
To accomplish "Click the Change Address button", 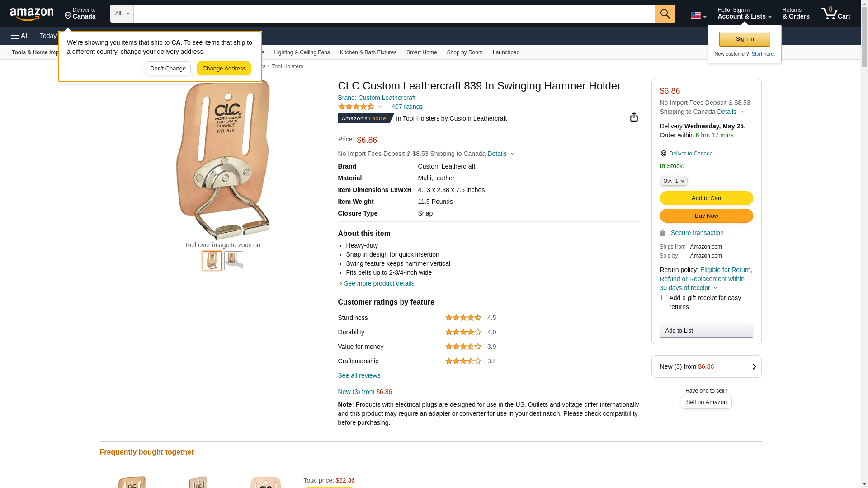I will coord(224,69).
